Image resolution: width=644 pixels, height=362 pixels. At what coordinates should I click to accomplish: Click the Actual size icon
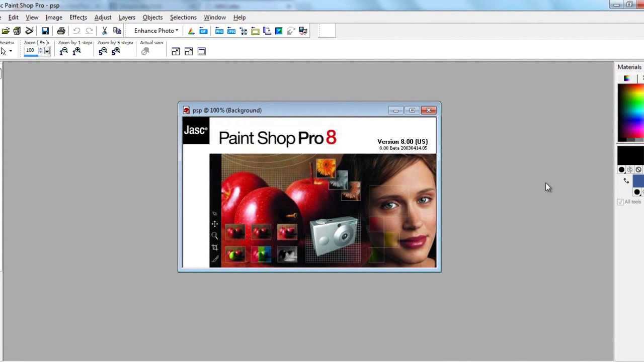(145, 51)
